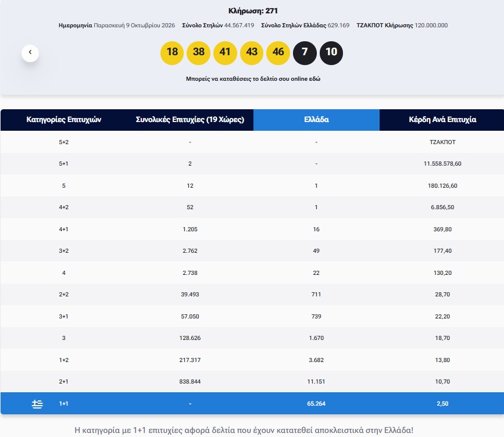The height and width of the screenshot is (437, 504).
Task: Click the 5+1 category cell
Action: 63,163
